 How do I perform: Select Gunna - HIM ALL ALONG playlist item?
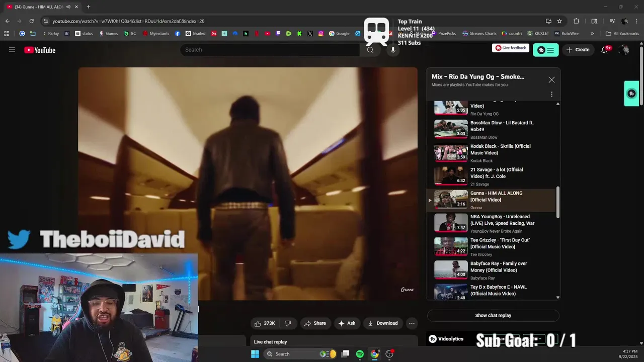click(491, 200)
